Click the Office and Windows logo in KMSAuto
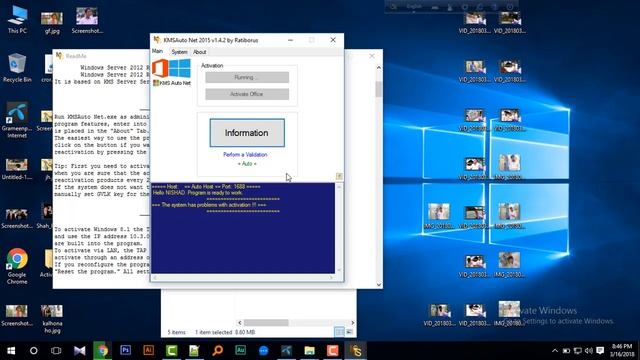 pyautogui.click(x=171, y=69)
